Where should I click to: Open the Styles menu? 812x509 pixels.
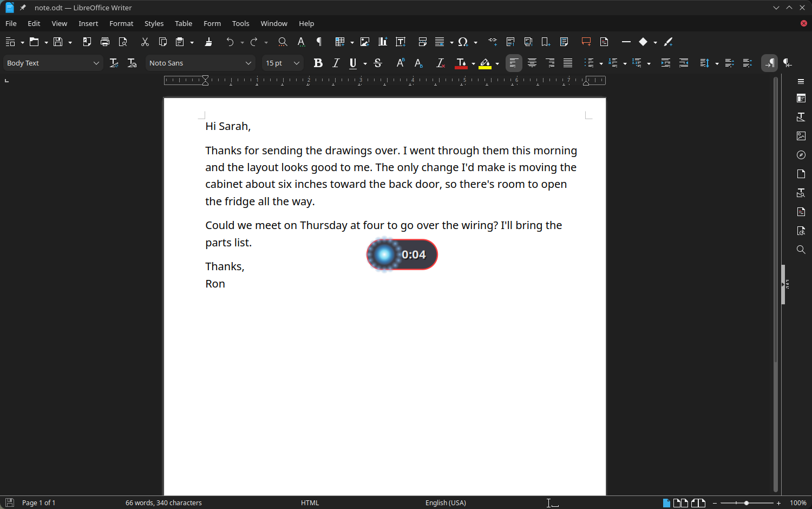[154, 23]
